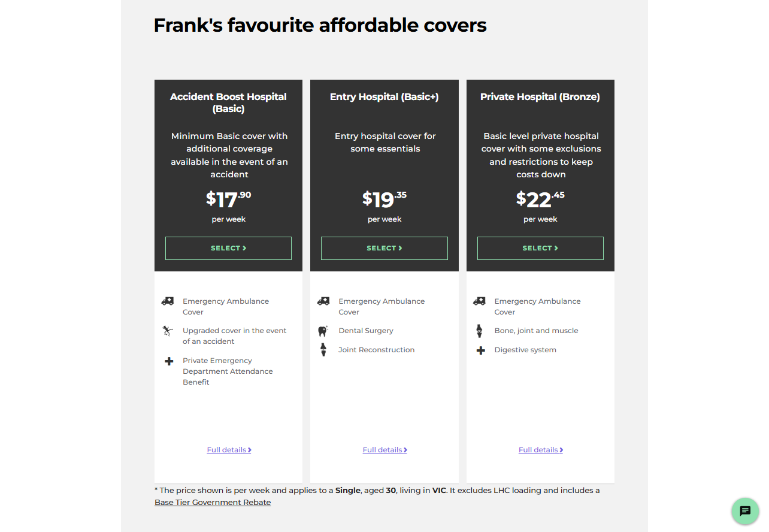This screenshot has height=532, width=769.
Task: Open Full details for Private Hospital (Bronze)
Action: pos(540,449)
